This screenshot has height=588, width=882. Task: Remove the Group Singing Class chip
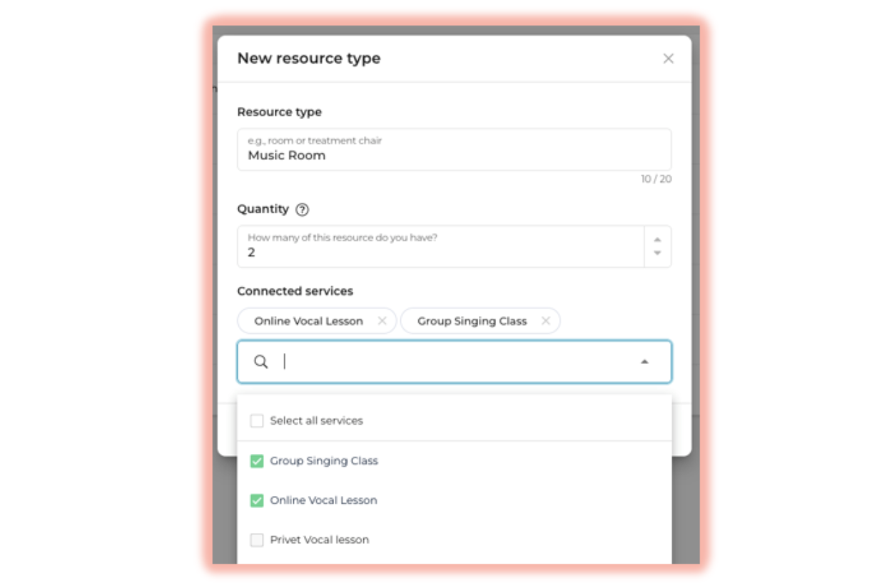point(545,321)
